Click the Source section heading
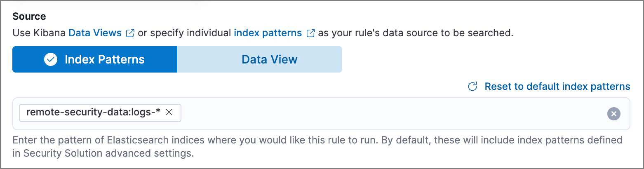 (x=29, y=16)
